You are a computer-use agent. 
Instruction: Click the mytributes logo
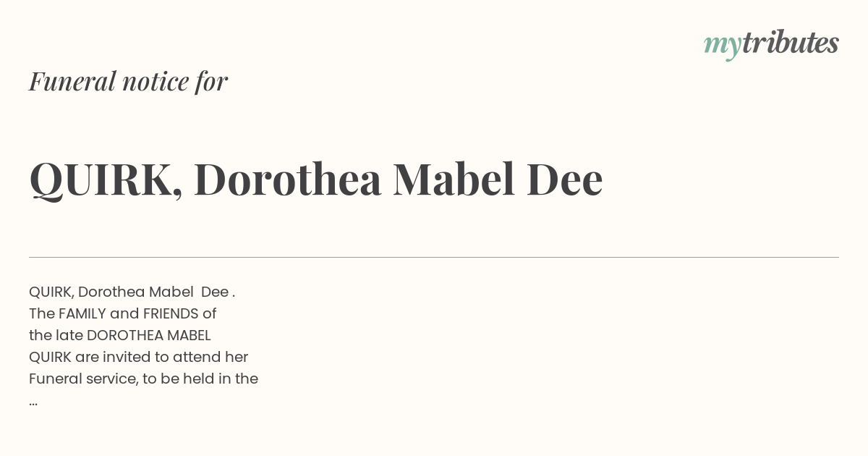(x=771, y=43)
